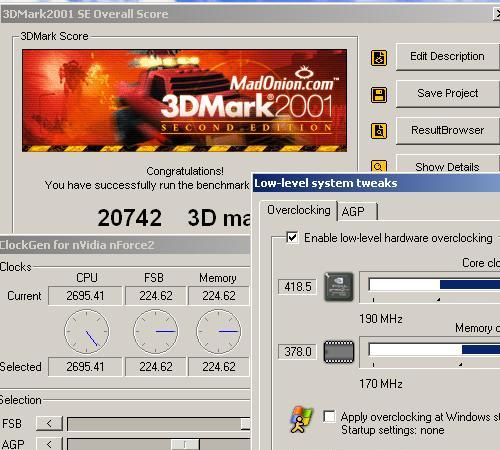
Task: Click the memory clock slider track
Action: [434, 350]
